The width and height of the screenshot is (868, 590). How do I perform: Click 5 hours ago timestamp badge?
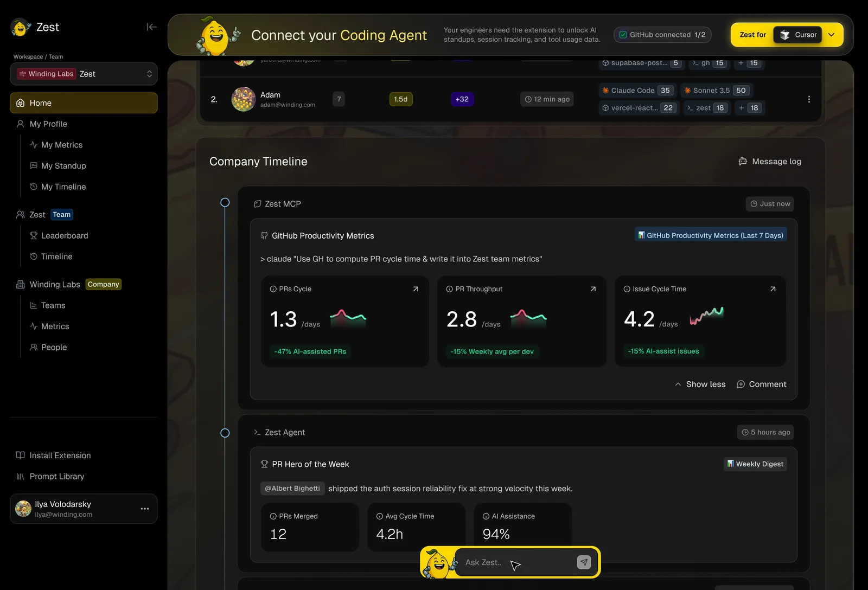point(765,432)
